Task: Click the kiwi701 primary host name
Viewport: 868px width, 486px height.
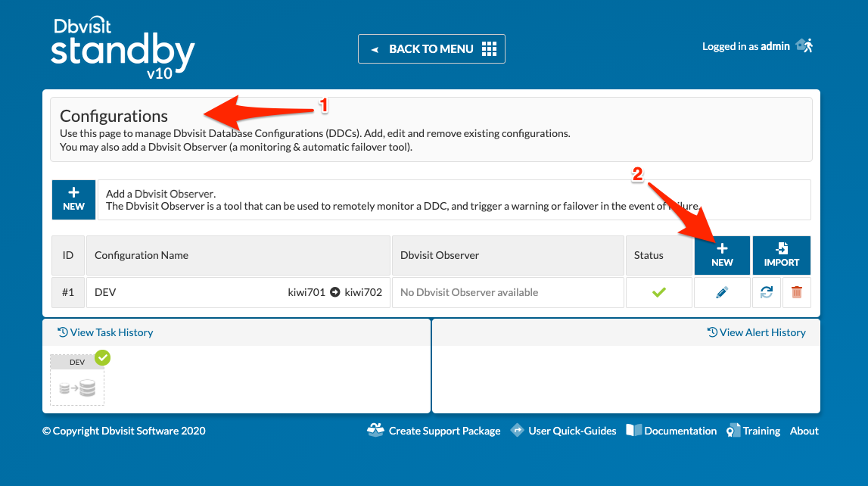Action: (306, 292)
